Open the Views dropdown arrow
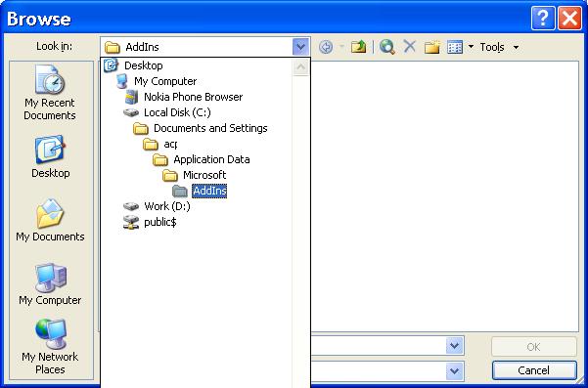Image resolution: width=588 pixels, height=388 pixels. pos(471,47)
